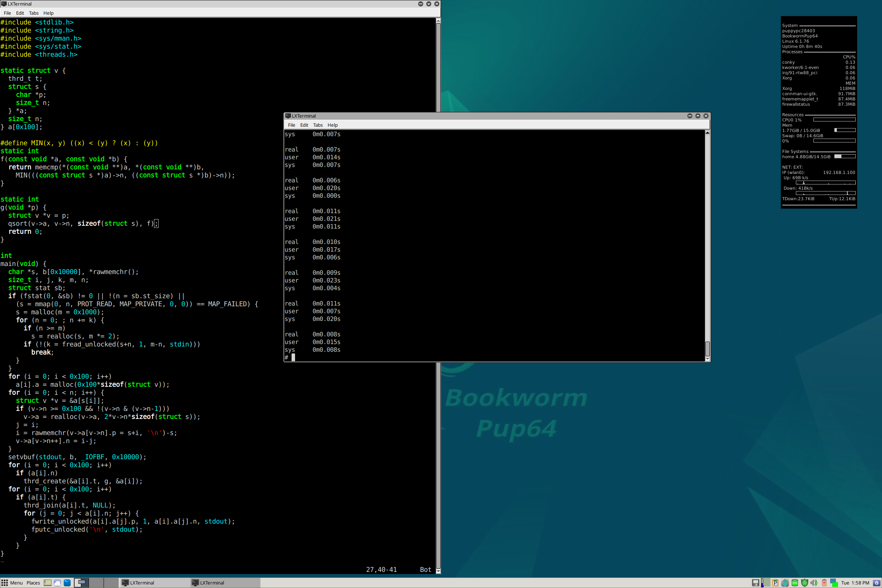
Task: Open Help menu in the back LXTerminal
Action: click(48, 13)
